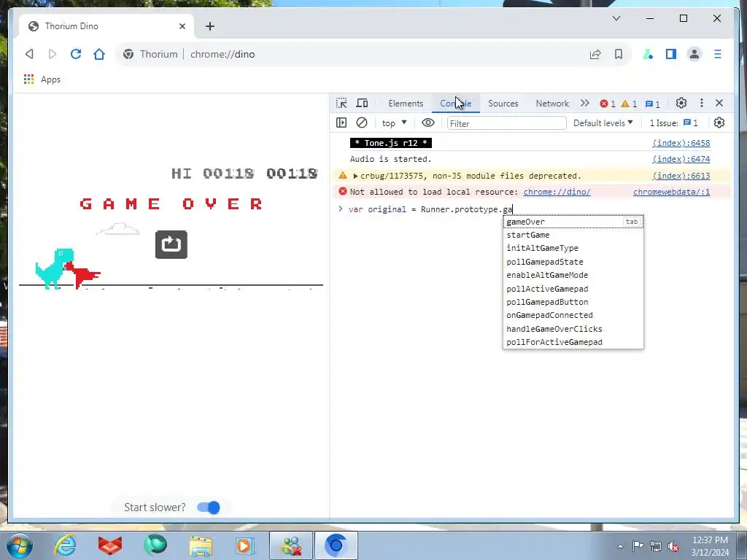Toggle the browser side panel icon
This screenshot has width=747, height=560.
point(671,54)
